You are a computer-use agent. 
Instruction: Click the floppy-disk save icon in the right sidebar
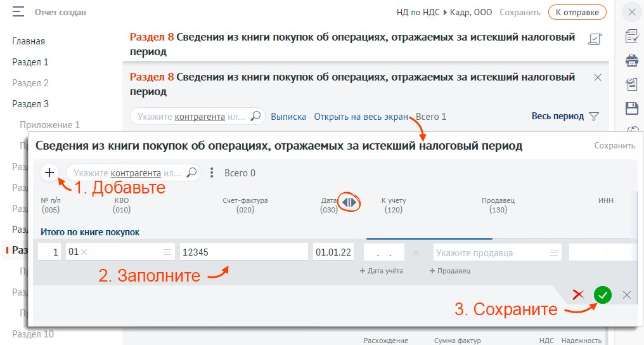pyautogui.click(x=632, y=108)
